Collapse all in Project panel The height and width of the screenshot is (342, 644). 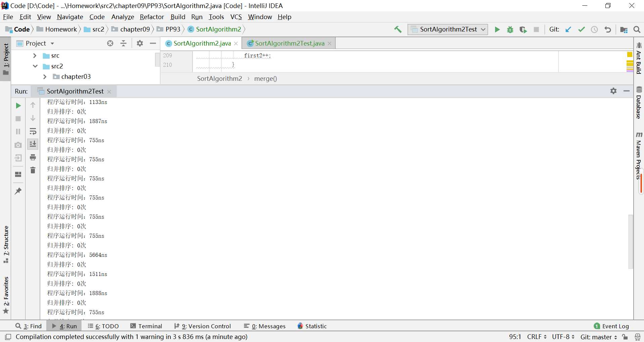click(123, 43)
